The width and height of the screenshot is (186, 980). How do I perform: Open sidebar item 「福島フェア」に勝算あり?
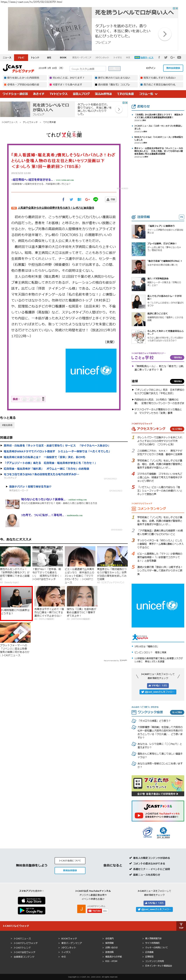coord(161,226)
